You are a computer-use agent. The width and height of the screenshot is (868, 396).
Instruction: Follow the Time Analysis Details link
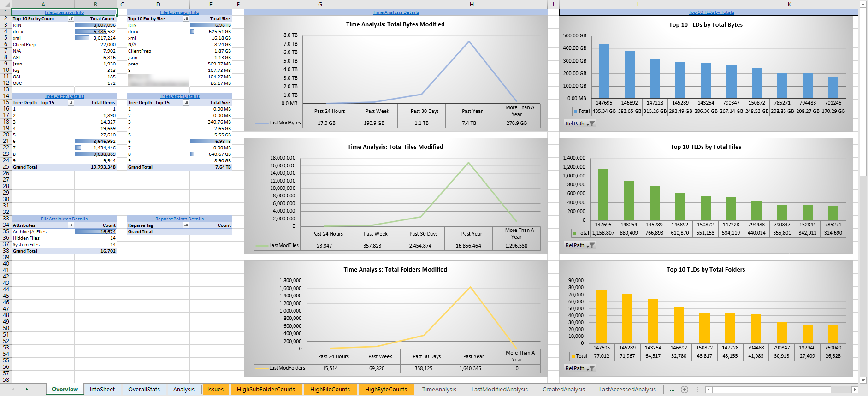(x=396, y=12)
